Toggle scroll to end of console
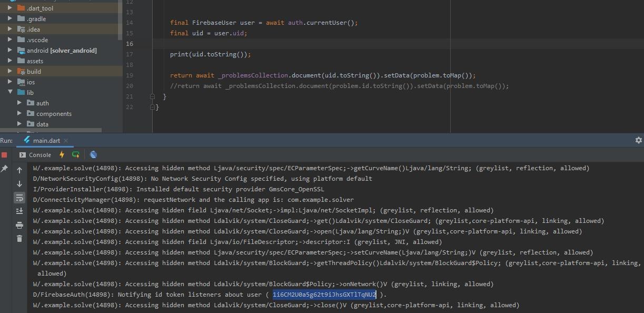 (x=19, y=211)
